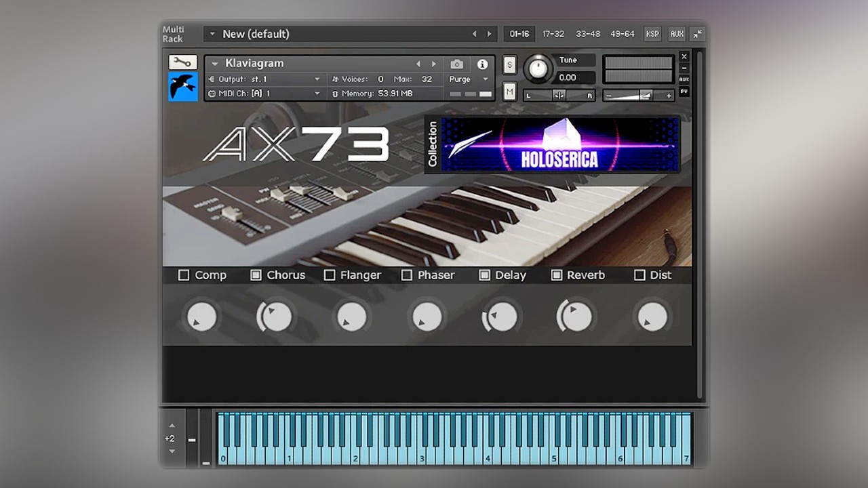Play the key labeled 0 on keyboard
The image size is (868, 488).
pos(223,459)
